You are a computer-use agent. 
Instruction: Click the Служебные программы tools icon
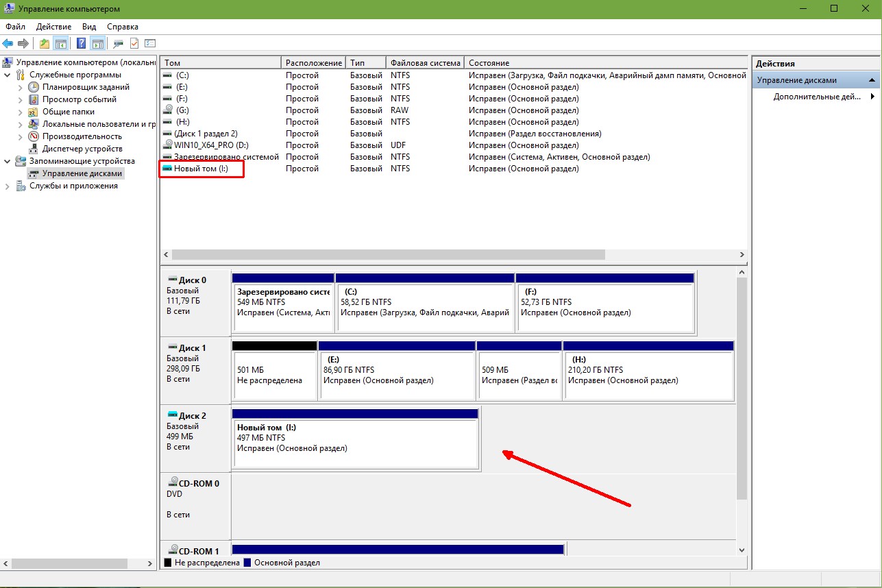pyautogui.click(x=21, y=75)
